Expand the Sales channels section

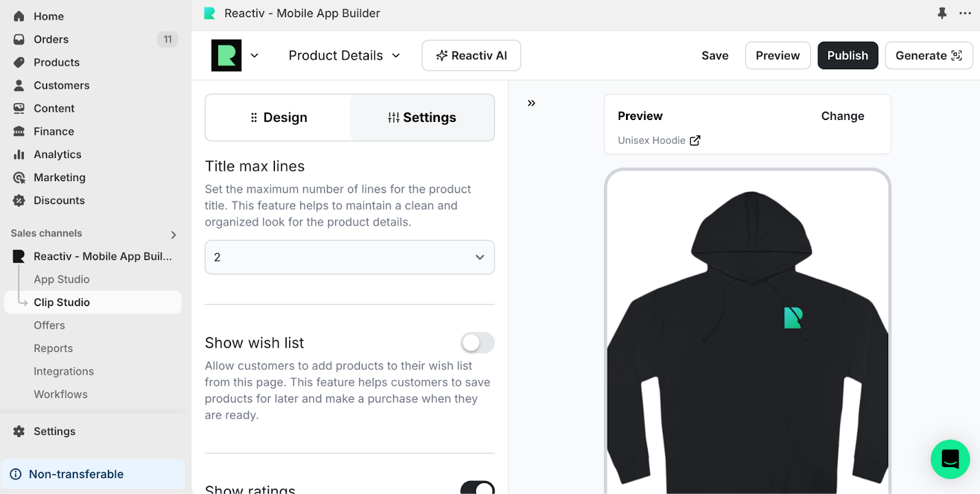tap(173, 234)
